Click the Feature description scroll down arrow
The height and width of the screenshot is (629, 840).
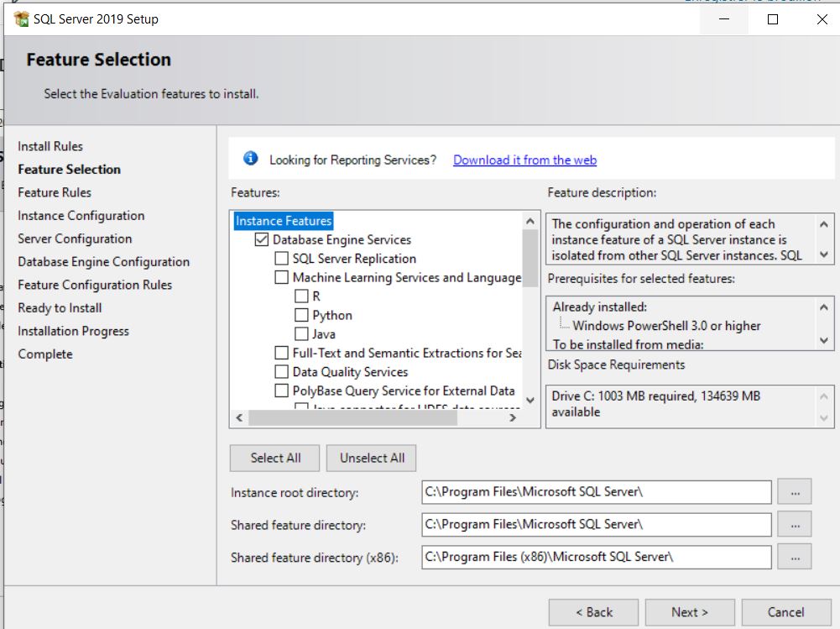[x=824, y=254]
